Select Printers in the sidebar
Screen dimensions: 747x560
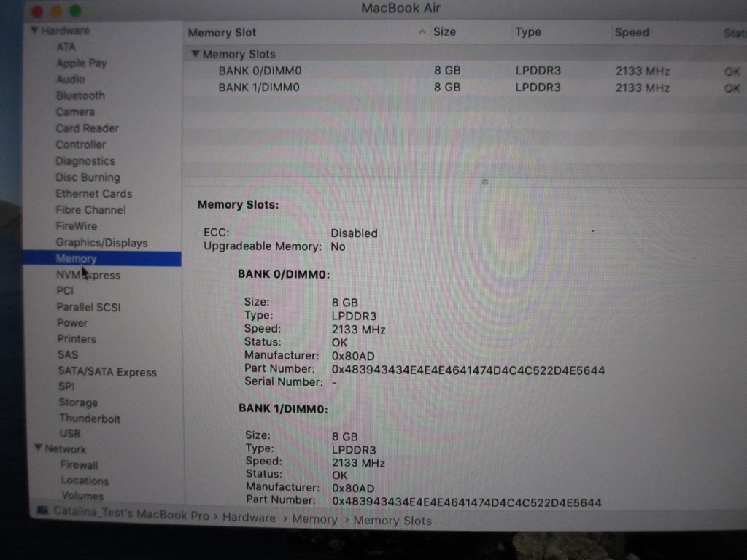(77, 338)
